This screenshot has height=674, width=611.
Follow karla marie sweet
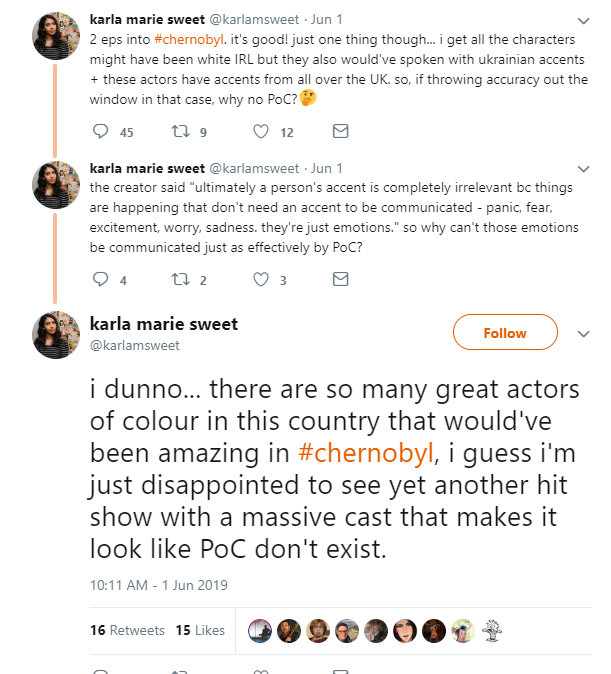[x=504, y=333]
